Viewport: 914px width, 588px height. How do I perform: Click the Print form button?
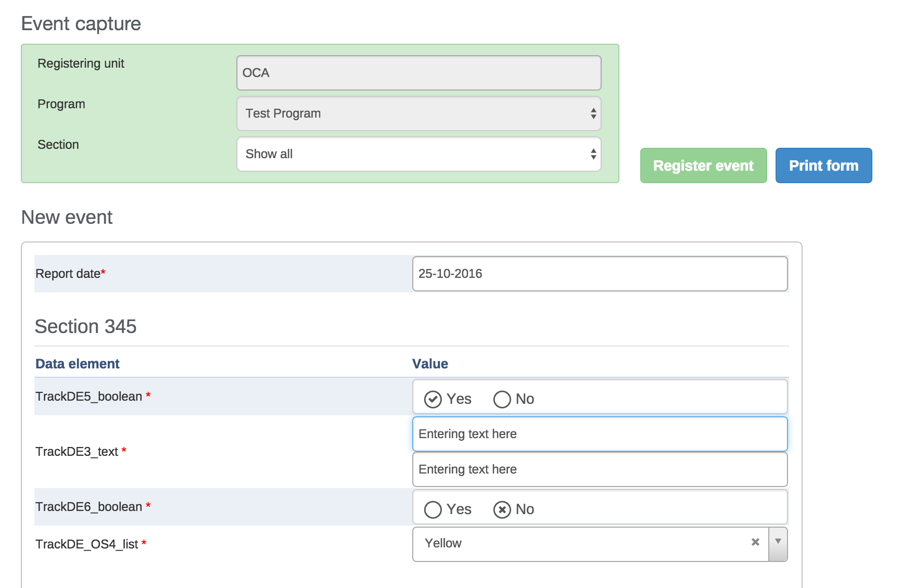tap(823, 165)
